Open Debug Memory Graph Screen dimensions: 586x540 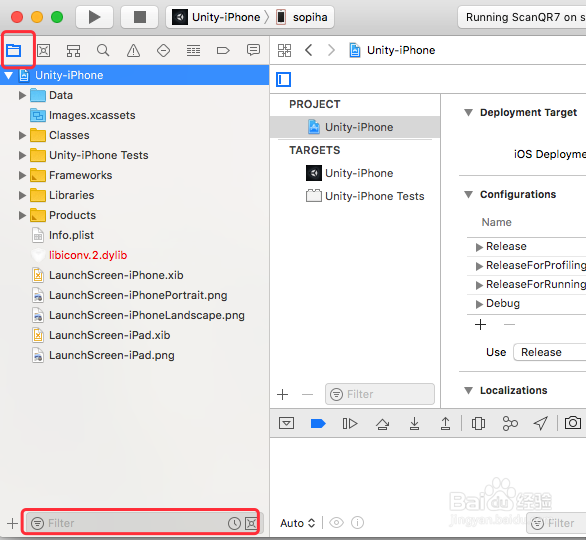point(510,423)
